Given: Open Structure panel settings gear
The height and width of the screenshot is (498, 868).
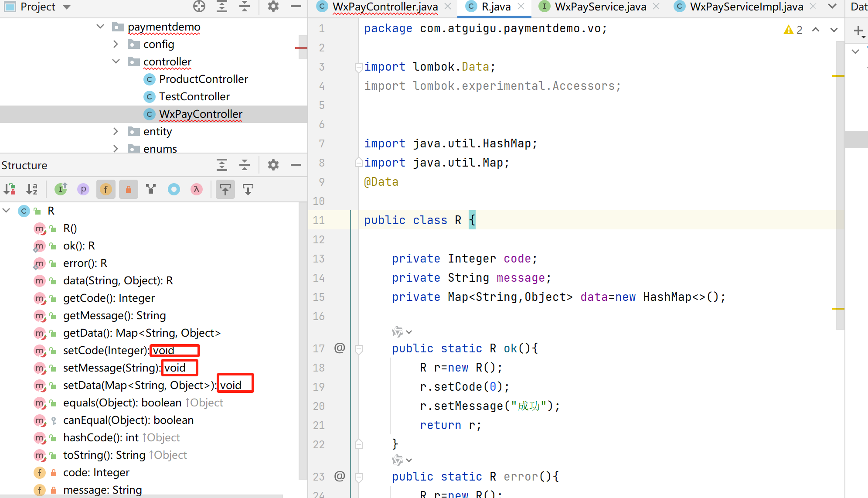Looking at the screenshot, I should point(273,165).
